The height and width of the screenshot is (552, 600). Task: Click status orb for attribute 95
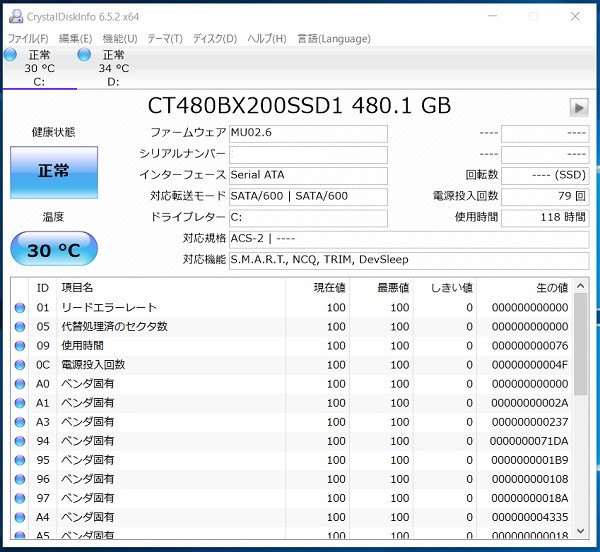point(20,460)
